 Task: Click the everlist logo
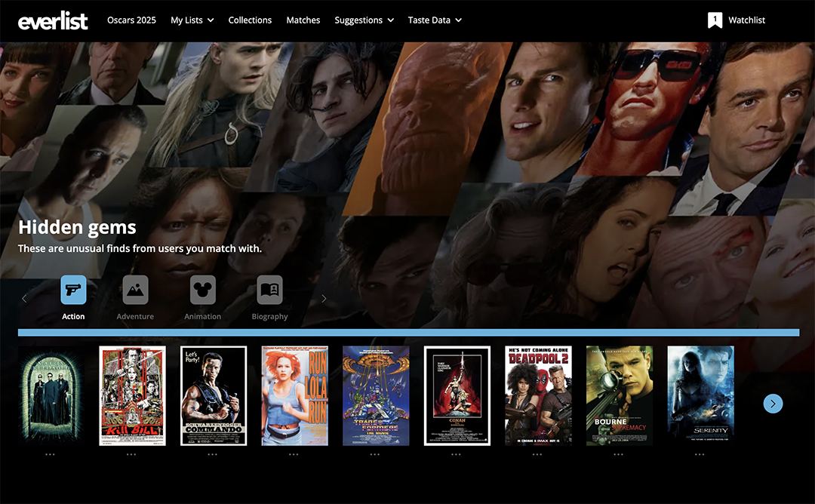[x=53, y=20]
